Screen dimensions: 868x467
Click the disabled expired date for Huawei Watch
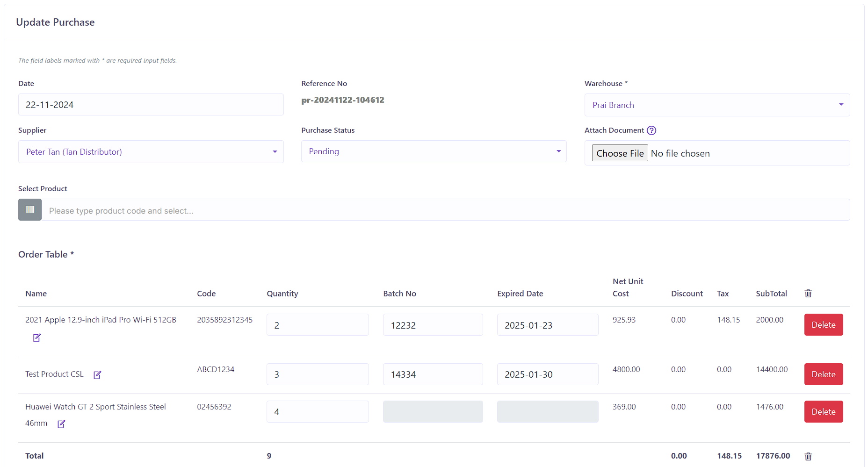tap(548, 412)
